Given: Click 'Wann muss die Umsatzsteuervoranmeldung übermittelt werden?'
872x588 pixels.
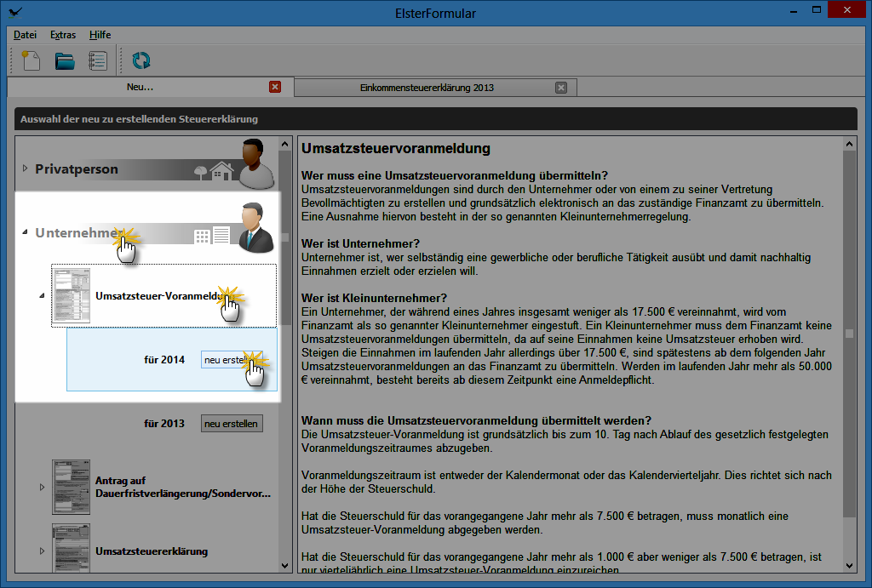Looking at the screenshot, I should point(476,420).
